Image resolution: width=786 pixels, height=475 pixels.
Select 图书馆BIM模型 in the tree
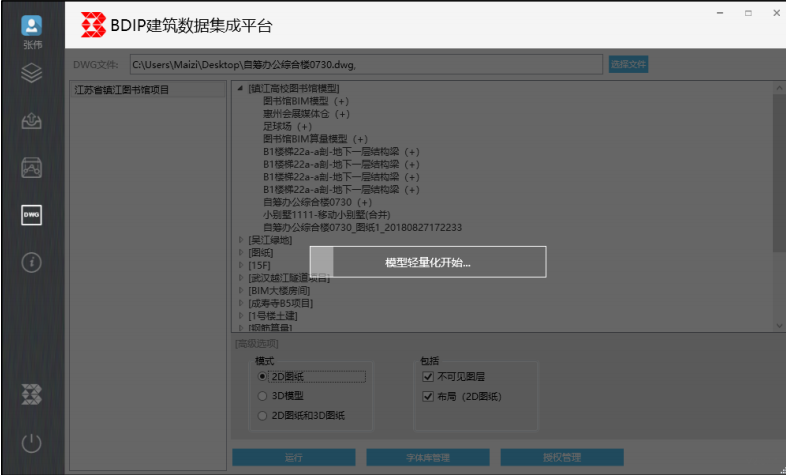[306, 101]
